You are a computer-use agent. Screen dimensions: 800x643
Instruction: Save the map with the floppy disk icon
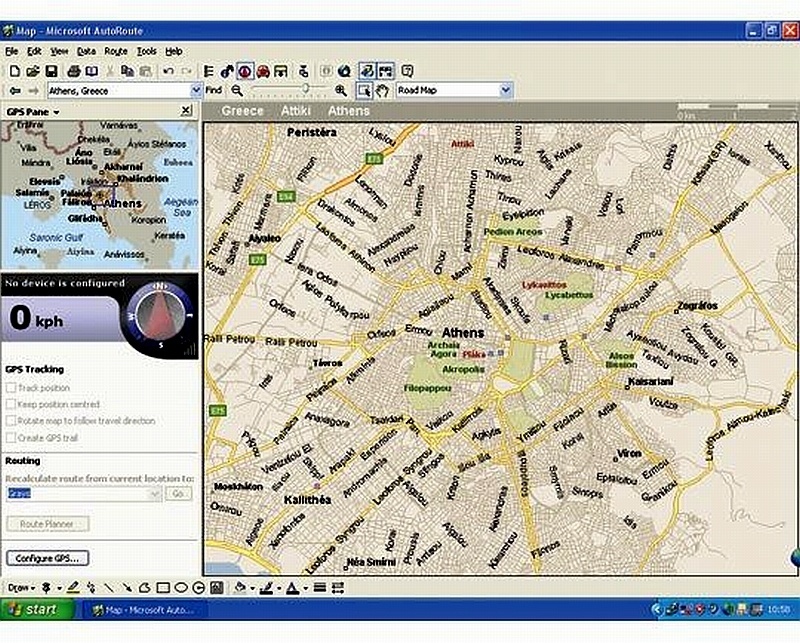tap(51, 71)
